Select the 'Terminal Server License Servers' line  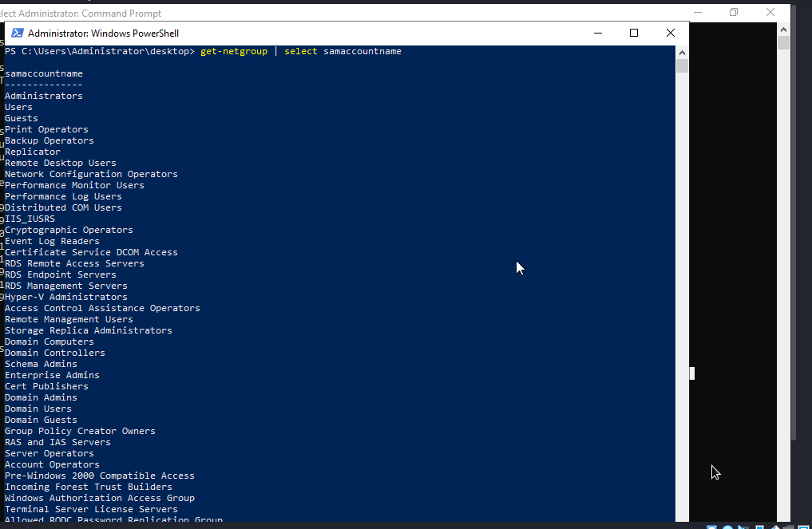(x=91, y=509)
